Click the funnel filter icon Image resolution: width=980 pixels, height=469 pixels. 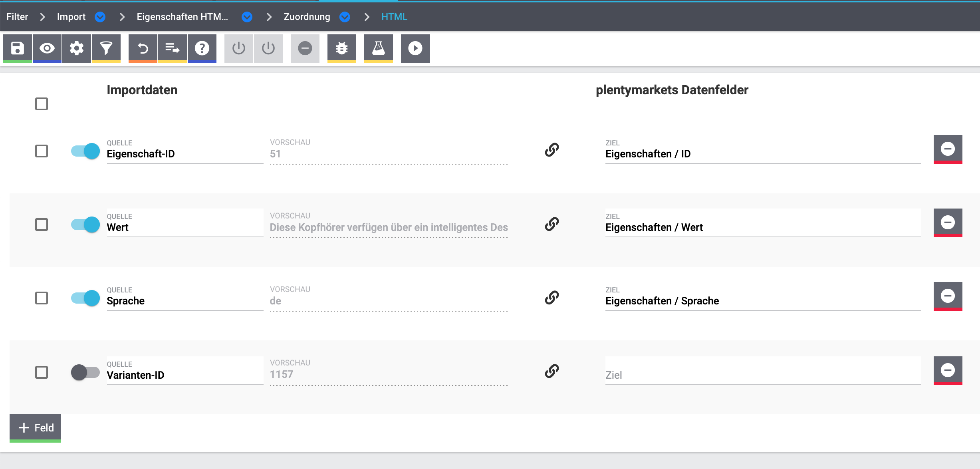pos(106,48)
